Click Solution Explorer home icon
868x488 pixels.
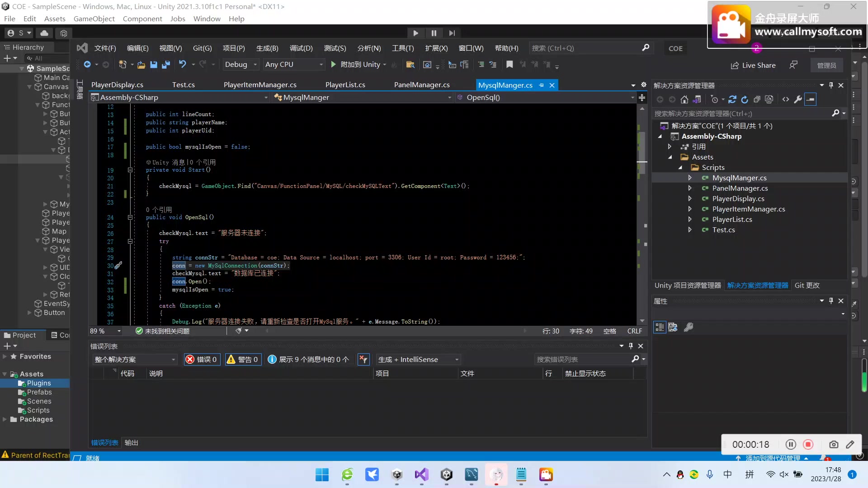[x=684, y=99]
